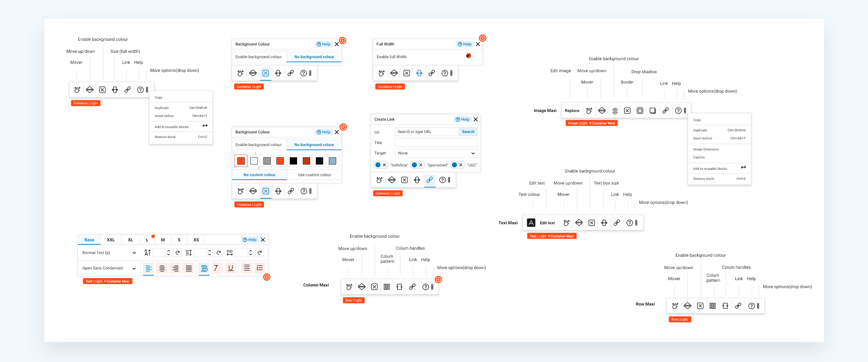
Task: Click Replace button in Image Maxi toolbar
Action: tap(572, 111)
